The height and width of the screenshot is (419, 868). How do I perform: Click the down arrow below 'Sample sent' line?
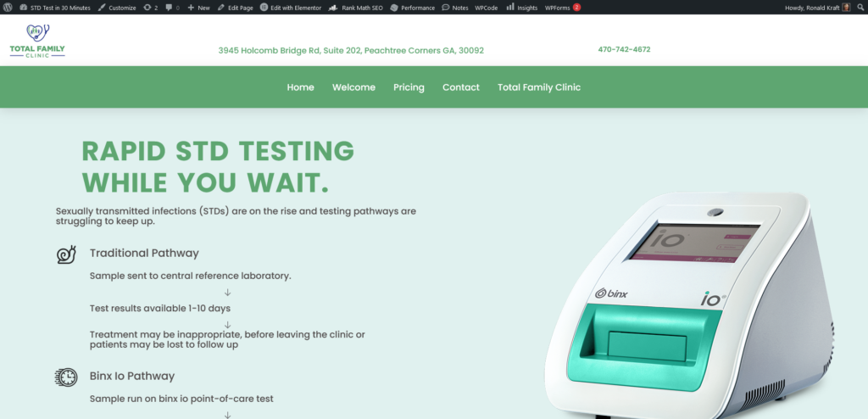[x=227, y=293]
